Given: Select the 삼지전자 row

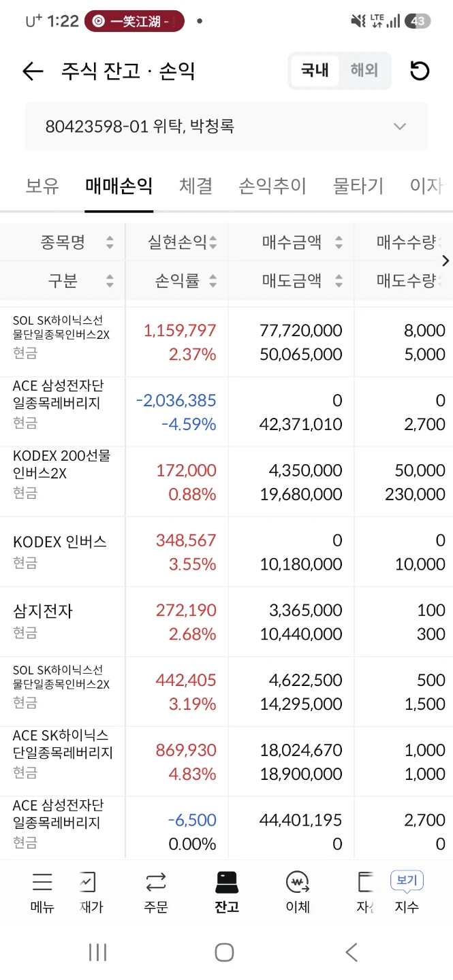Looking at the screenshot, I should coord(226,621).
